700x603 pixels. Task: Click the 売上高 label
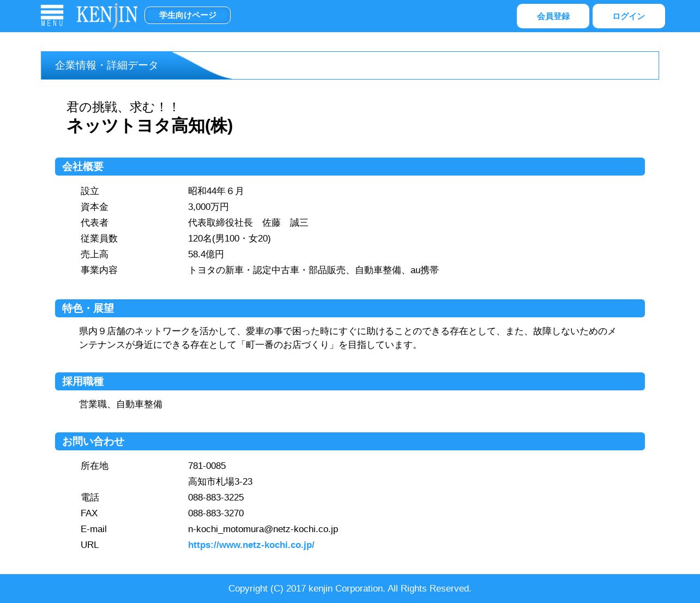(x=94, y=254)
